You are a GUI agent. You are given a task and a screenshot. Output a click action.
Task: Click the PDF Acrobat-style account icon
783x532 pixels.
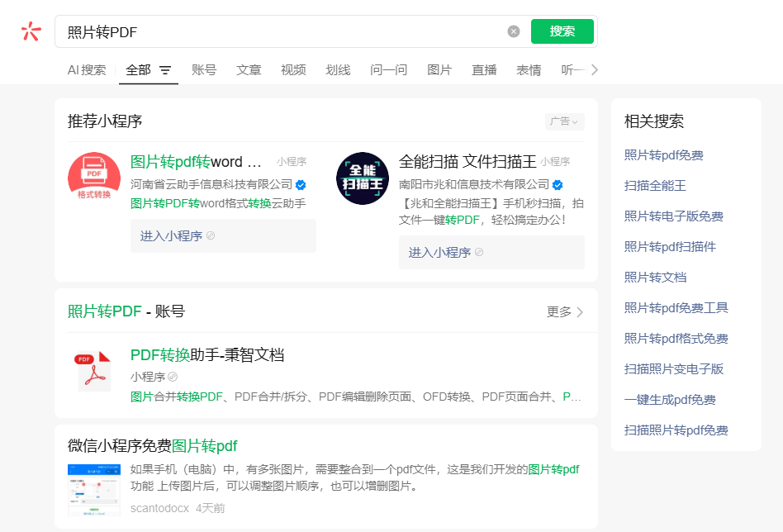[x=94, y=371]
